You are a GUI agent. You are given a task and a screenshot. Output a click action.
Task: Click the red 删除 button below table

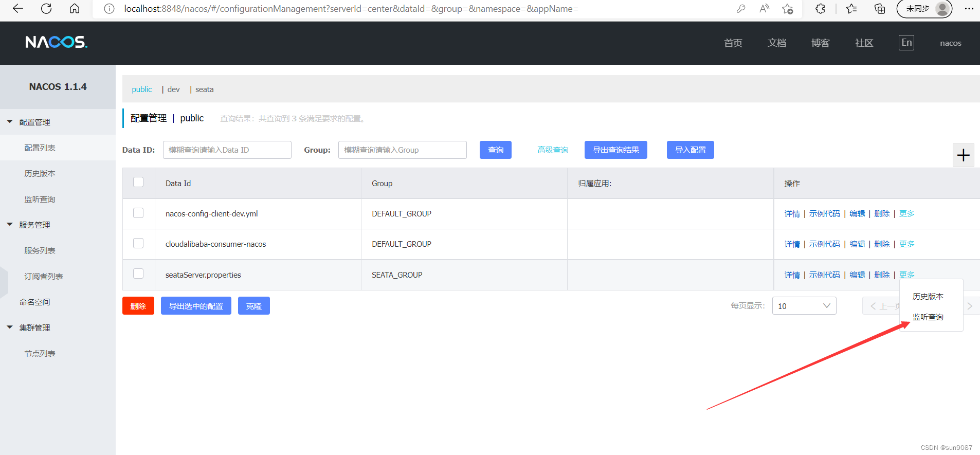click(138, 306)
